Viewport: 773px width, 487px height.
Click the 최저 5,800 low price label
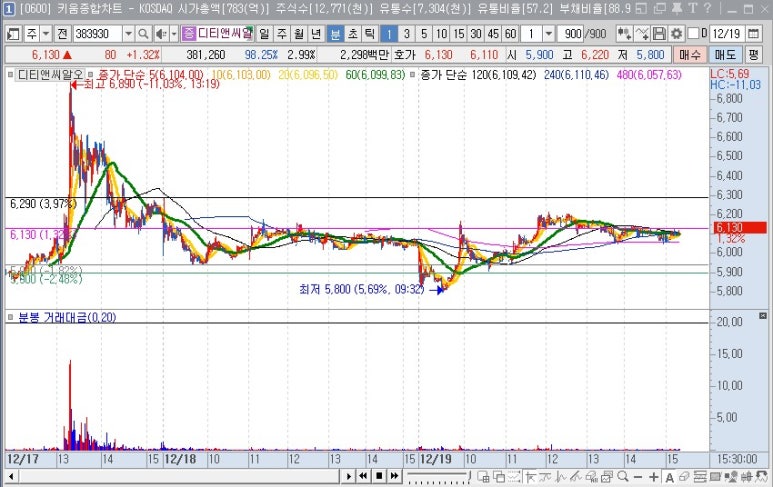pos(362,289)
